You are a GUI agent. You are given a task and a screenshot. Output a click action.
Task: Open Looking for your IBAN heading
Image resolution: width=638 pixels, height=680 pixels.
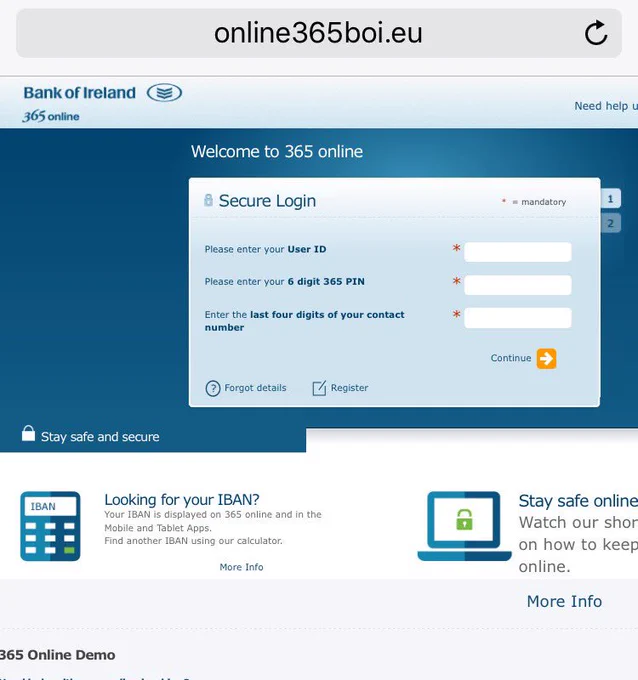tap(182, 500)
